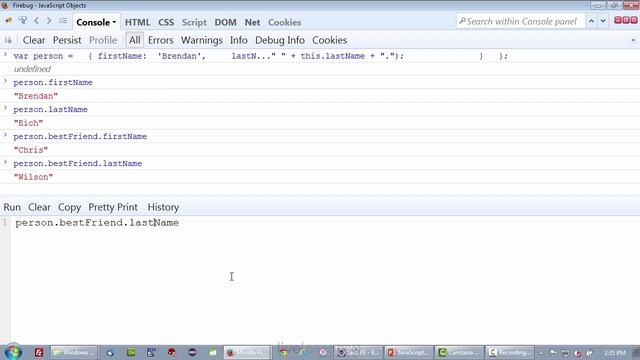The width and height of the screenshot is (640, 360).
Task: Open the Java EE Eclipse taskbar button
Action: click(358, 352)
